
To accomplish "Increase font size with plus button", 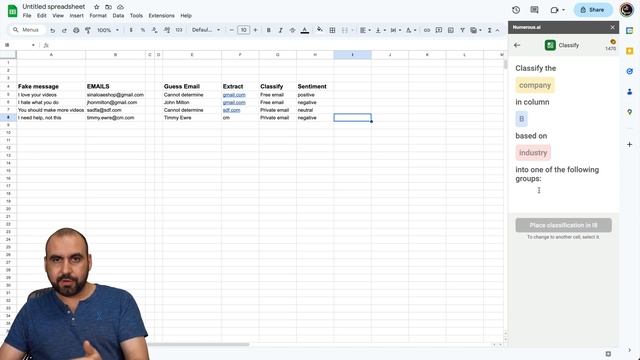I will pyautogui.click(x=256, y=30).
